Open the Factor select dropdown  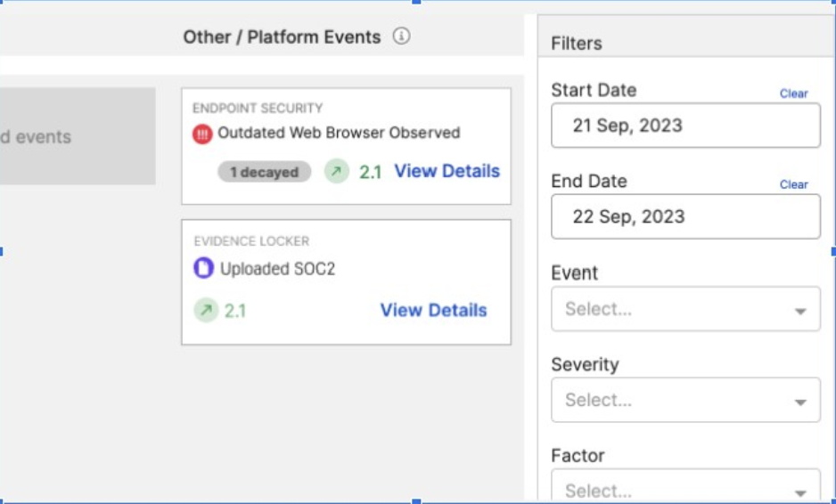685,484
